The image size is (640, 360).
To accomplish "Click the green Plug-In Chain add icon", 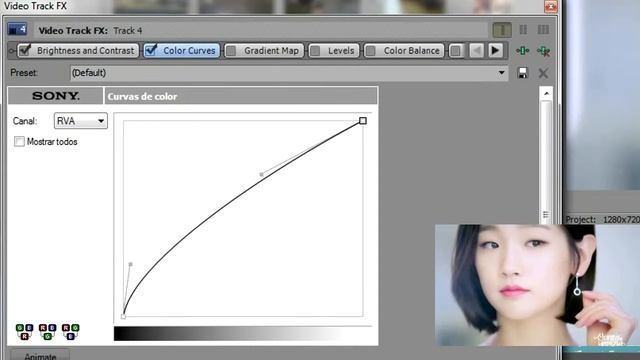I will click(x=522, y=51).
